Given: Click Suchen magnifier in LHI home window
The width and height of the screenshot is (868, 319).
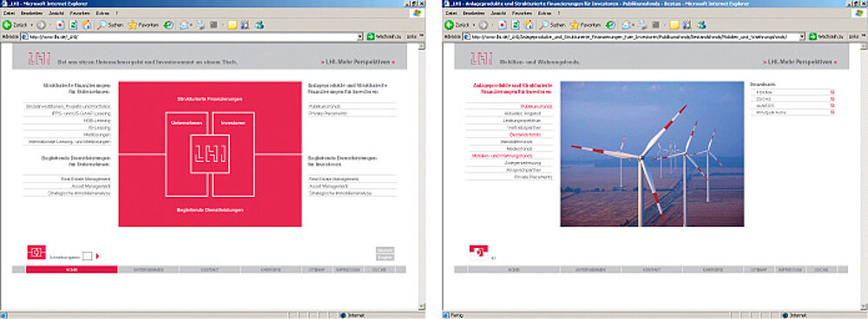Looking at the screenshot, I should tap(102, 25).
